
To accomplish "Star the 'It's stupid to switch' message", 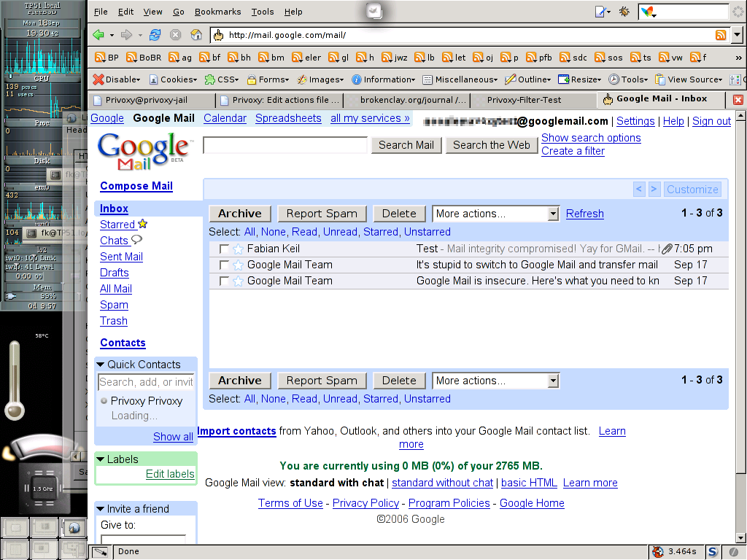I will pos(239,265).
